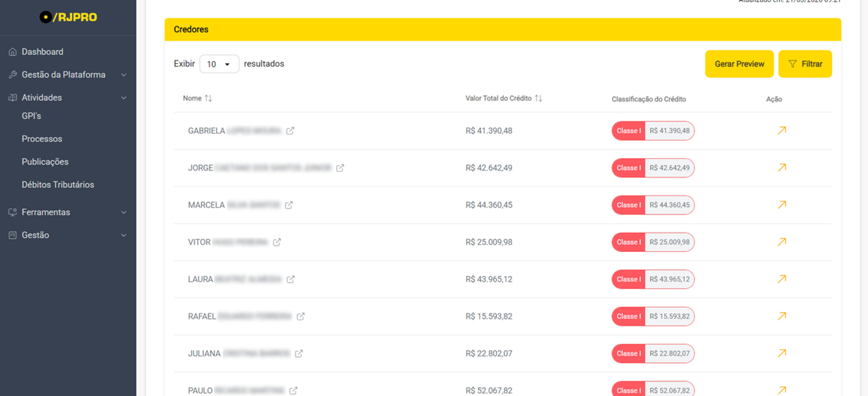868x396 pixels.
Task: Click the action arrow in GABRIELA's row
Action: 782,131
